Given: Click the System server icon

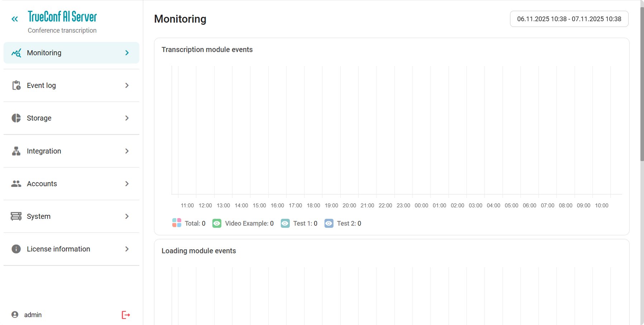Looking at the screenshot, I should pos(16,216).
